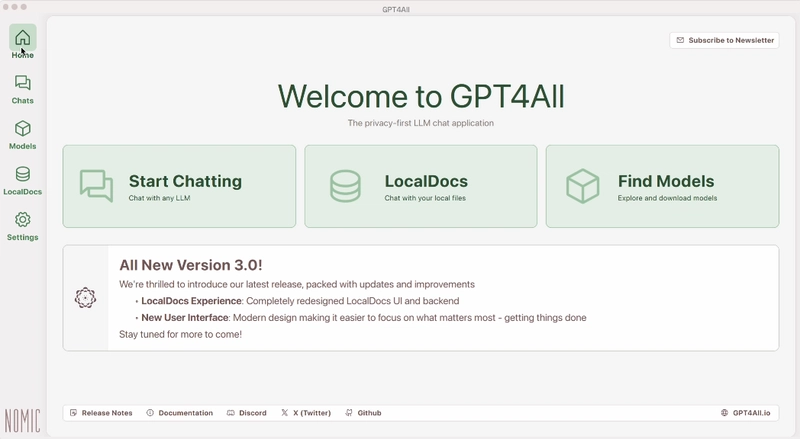This screenshot has width=800, height=439.
Task: Open the Chats speech-bubble icon
Action: [22, 83]
